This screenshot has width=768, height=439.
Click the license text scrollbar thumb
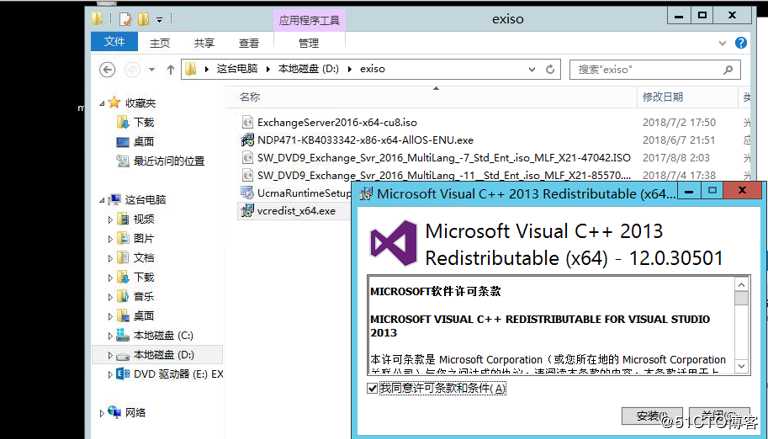point(742,298)
